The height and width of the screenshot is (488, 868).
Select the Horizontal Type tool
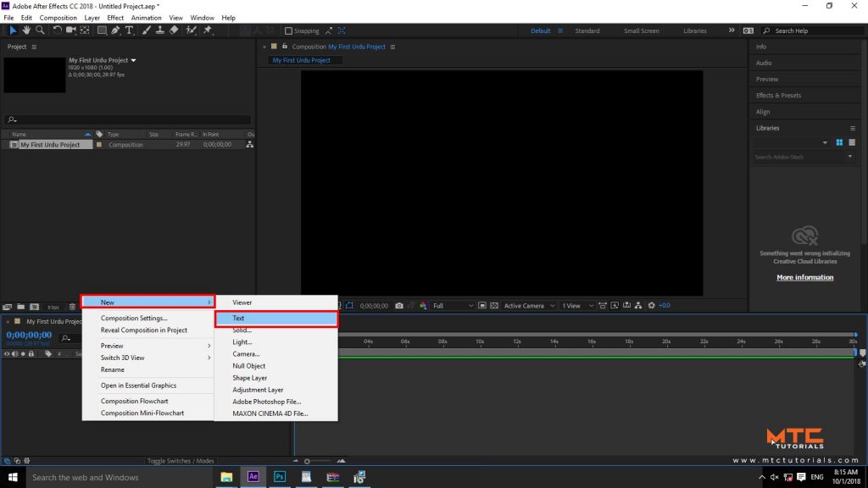pyautogui.click(x=129, y=30)
